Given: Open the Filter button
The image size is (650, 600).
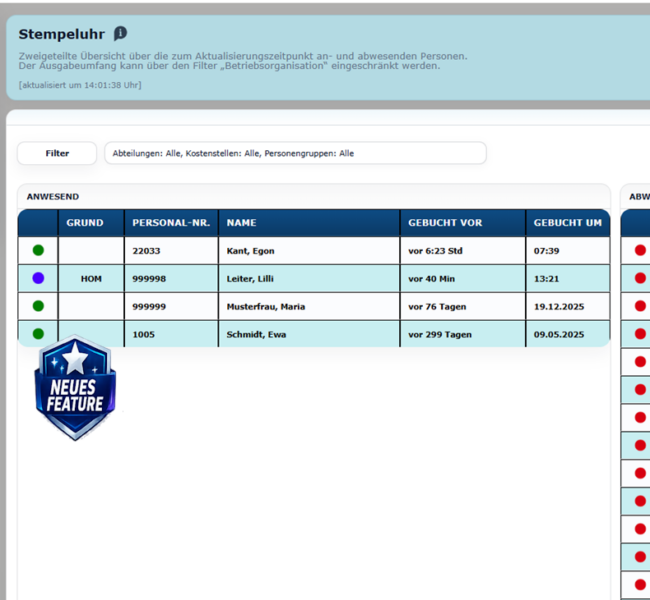Looking at the screenshot, I should [57, 153].
